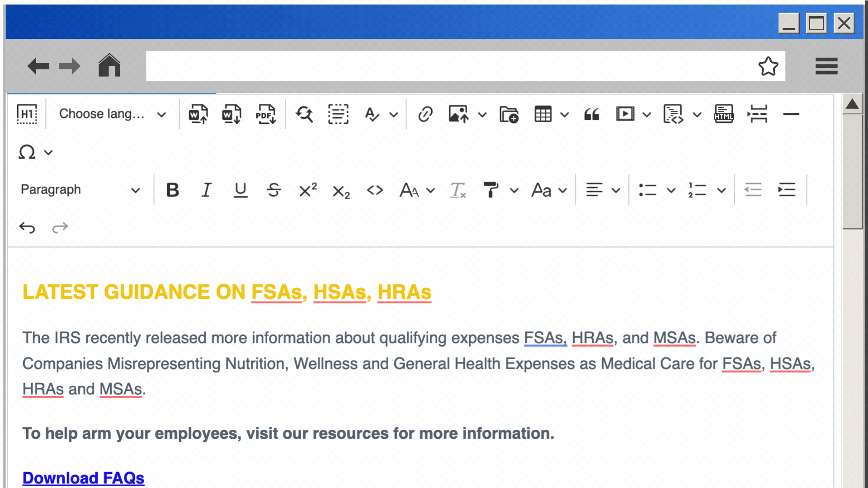Screen dimensions: 868x488
Task: Click the find and replace icon
Action: [x=304, y=114]
